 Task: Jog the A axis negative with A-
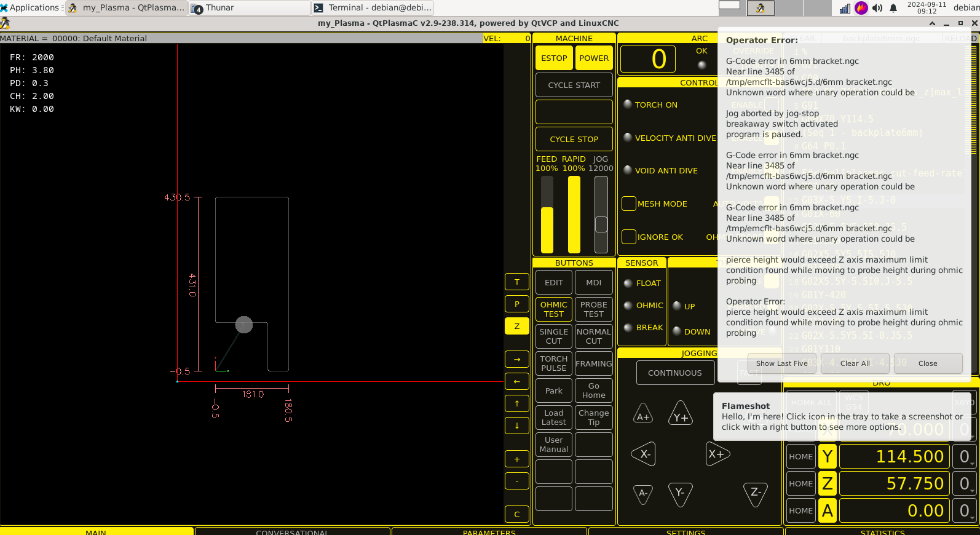[x=643, y=494]
